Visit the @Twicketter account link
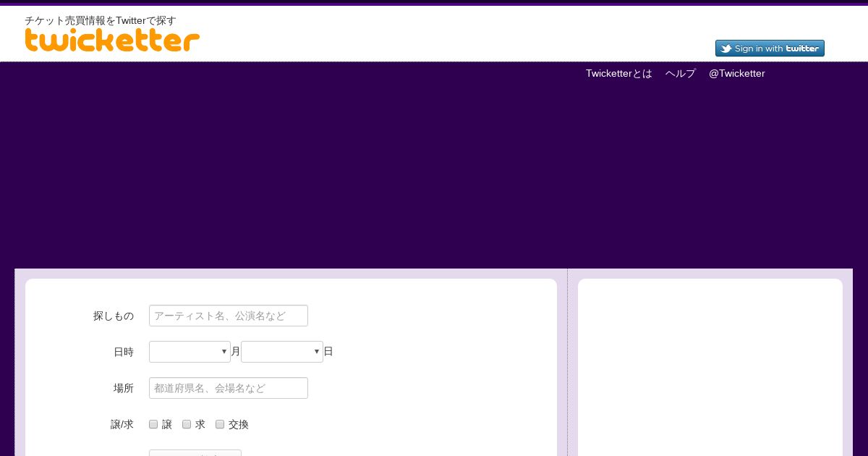This screenshot has height=456, width=868. tap(737, 73)
